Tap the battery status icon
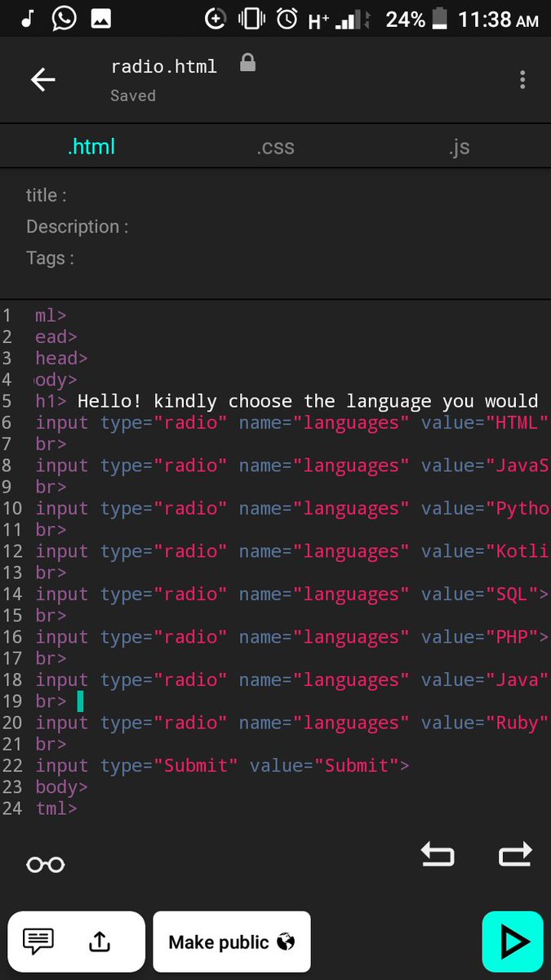Screen dimensions: 551x980 pos(440,19)
